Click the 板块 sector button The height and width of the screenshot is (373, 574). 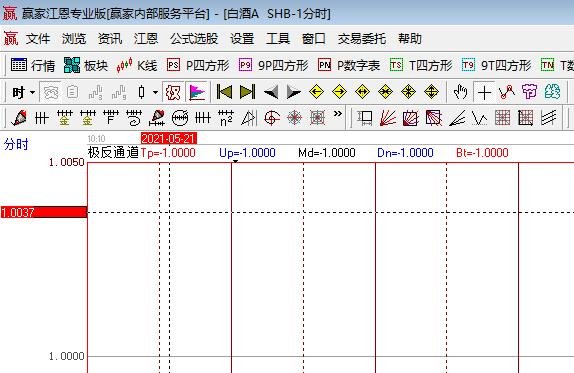pyautogui.click(x=86, y=65)
